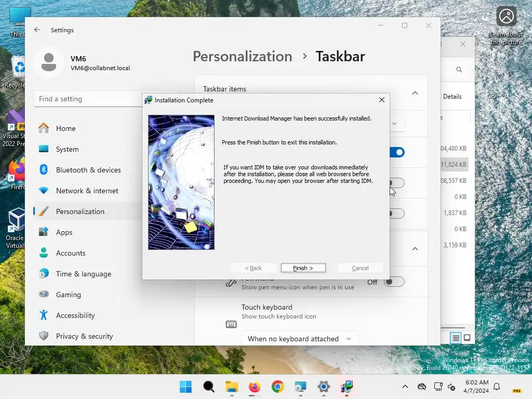Click the Accessibility figure icon
Image resolution: width=532 pixels, height=399 pixels.
click(x=44, y=315)
